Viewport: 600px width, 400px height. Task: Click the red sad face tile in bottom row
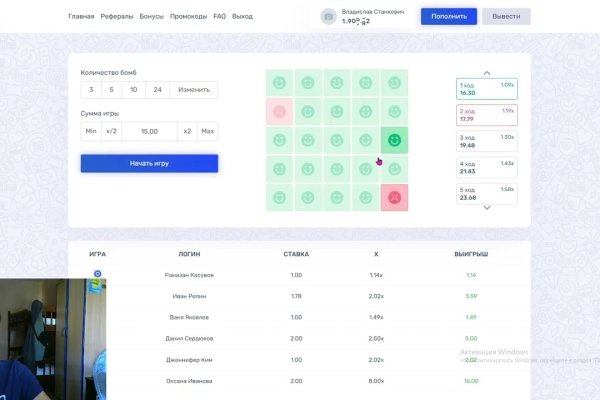[395, 197]
